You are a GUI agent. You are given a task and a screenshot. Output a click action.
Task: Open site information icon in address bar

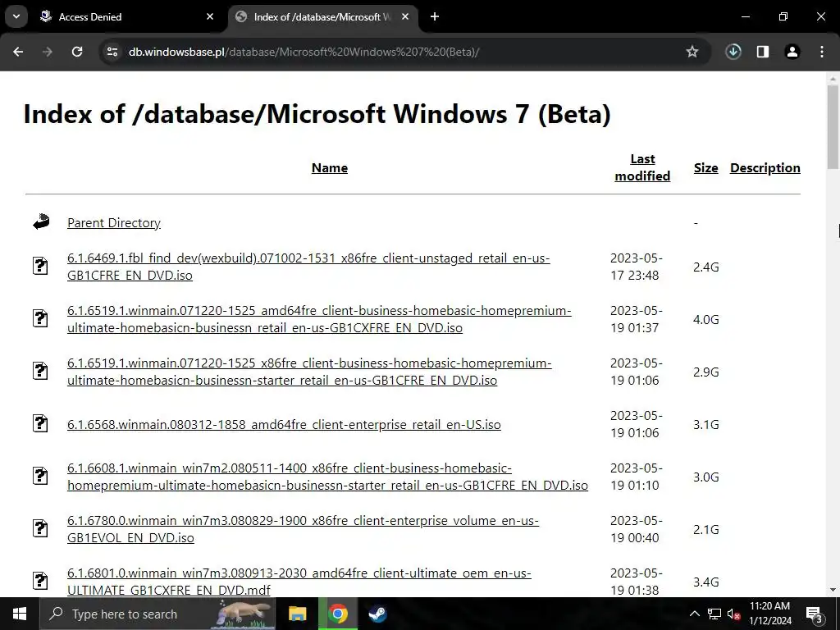click(112, 52)
